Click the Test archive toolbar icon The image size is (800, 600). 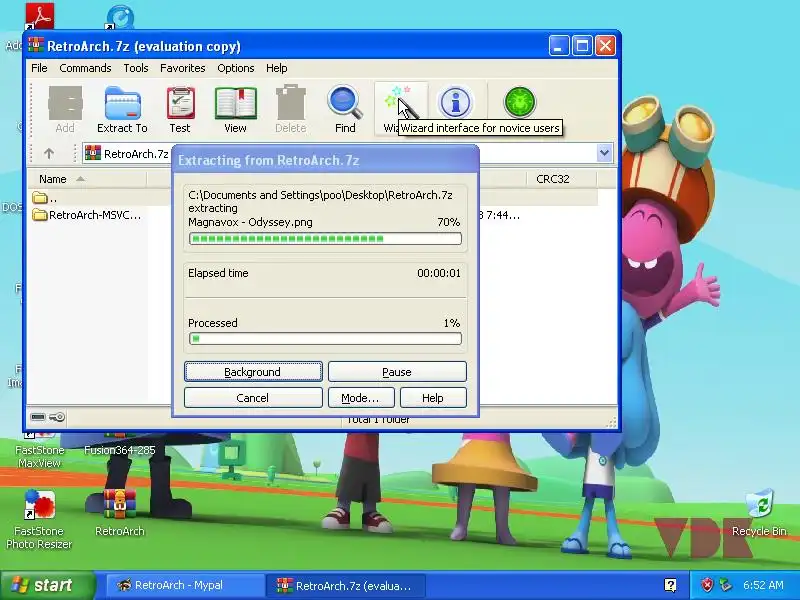180,109
